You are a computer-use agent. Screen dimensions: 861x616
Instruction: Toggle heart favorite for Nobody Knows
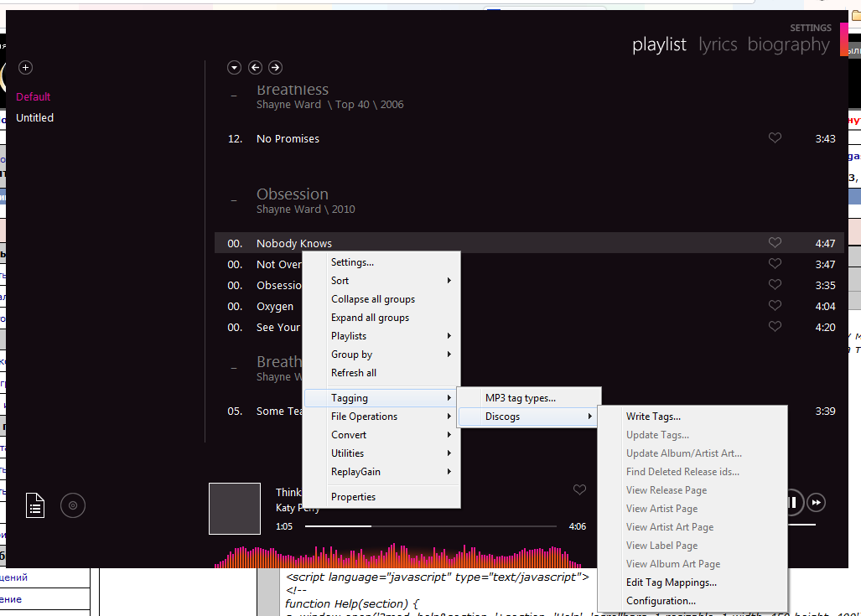[x=775, y=243]
